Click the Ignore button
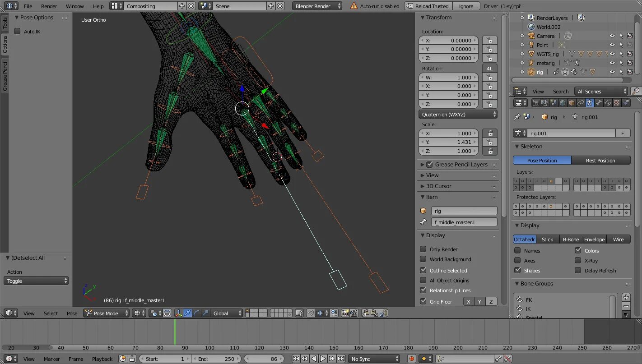The image size is (642, 364). pos(466,6)
